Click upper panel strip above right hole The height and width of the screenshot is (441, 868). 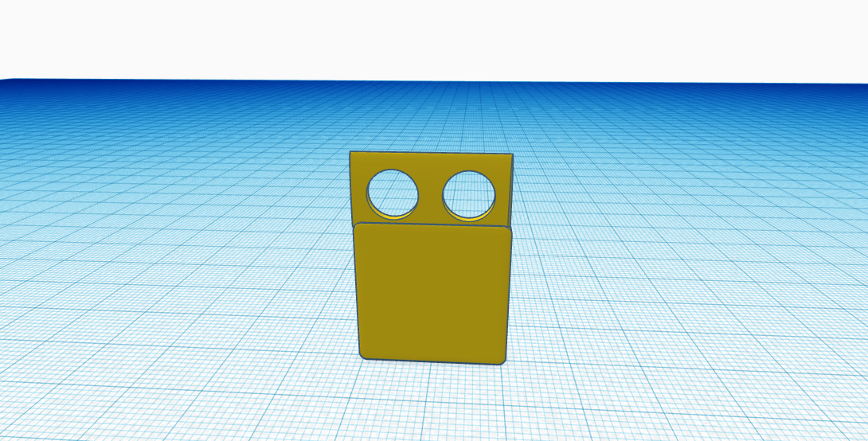470,162
